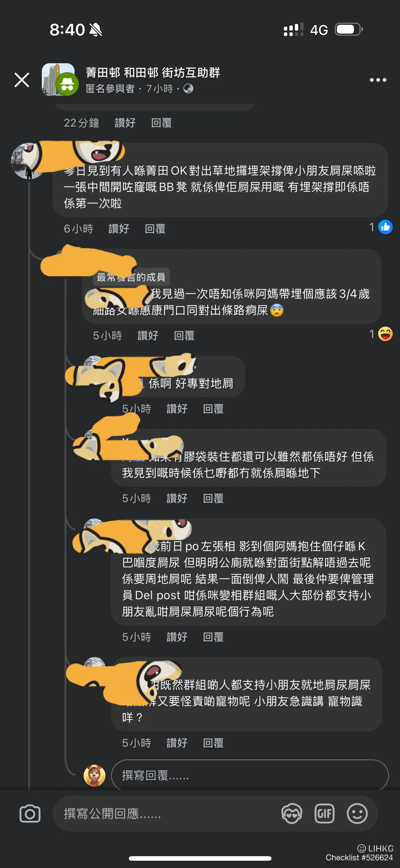Tap the globe public visibility icon
This screenshot has width=400, height=868.
pos(188,89)
